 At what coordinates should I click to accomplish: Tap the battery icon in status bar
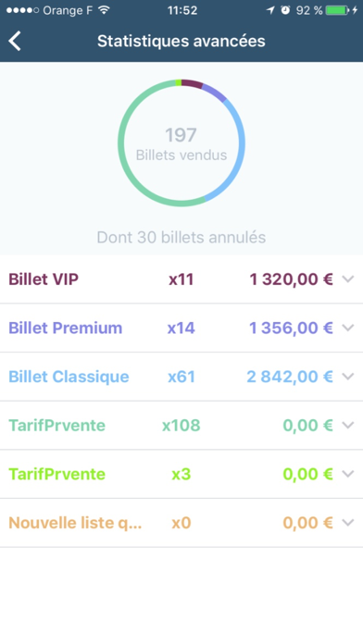coord(337,10)
